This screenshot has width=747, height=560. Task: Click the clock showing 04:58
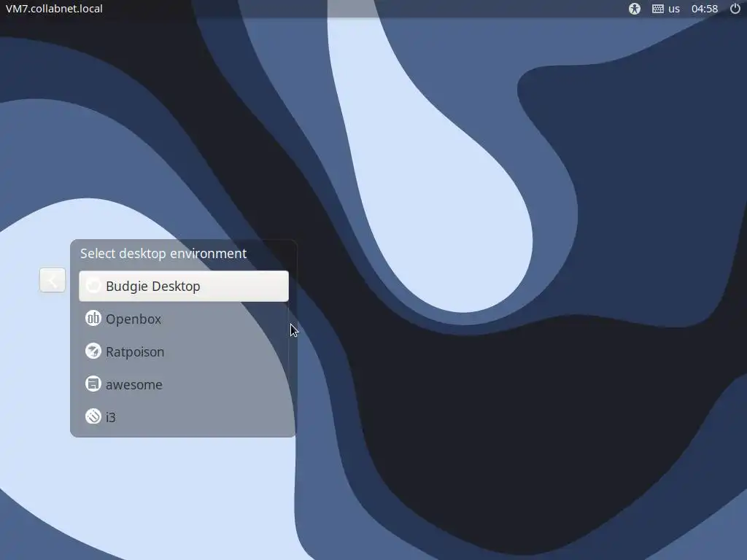(x=705, y=9)
